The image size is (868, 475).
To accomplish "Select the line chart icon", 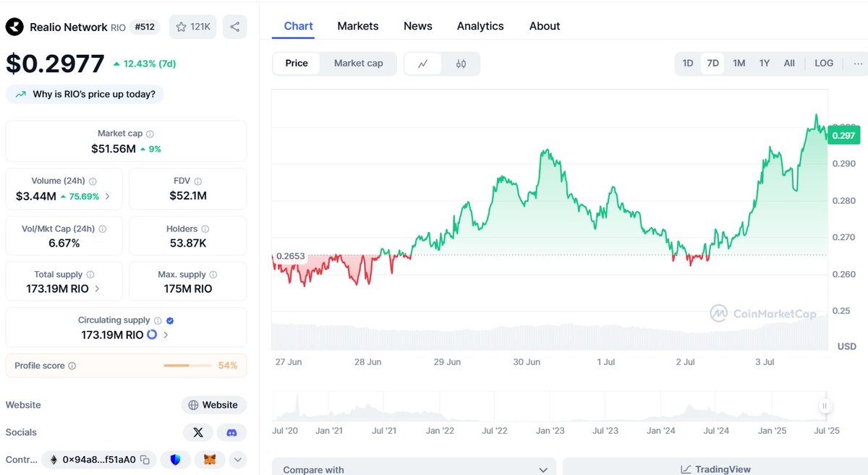I will point(423,64).
